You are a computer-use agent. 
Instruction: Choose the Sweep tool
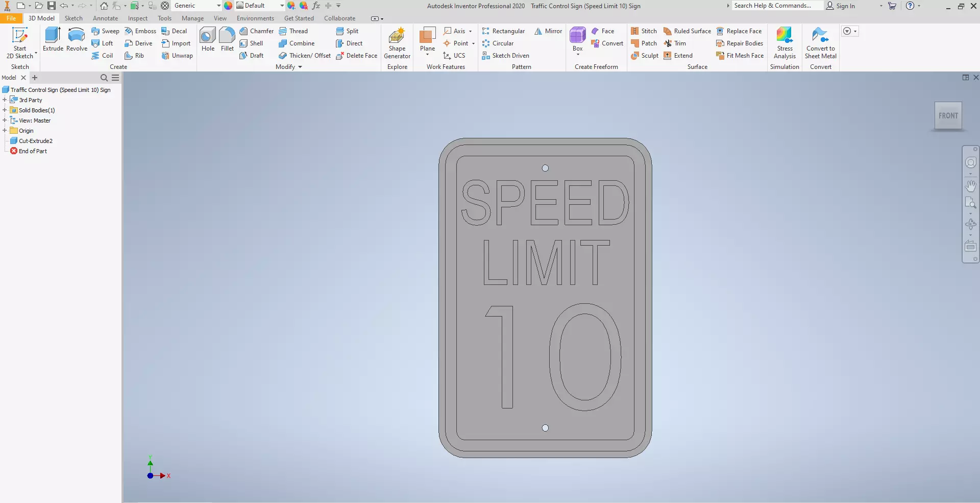(x=105, y=31)
